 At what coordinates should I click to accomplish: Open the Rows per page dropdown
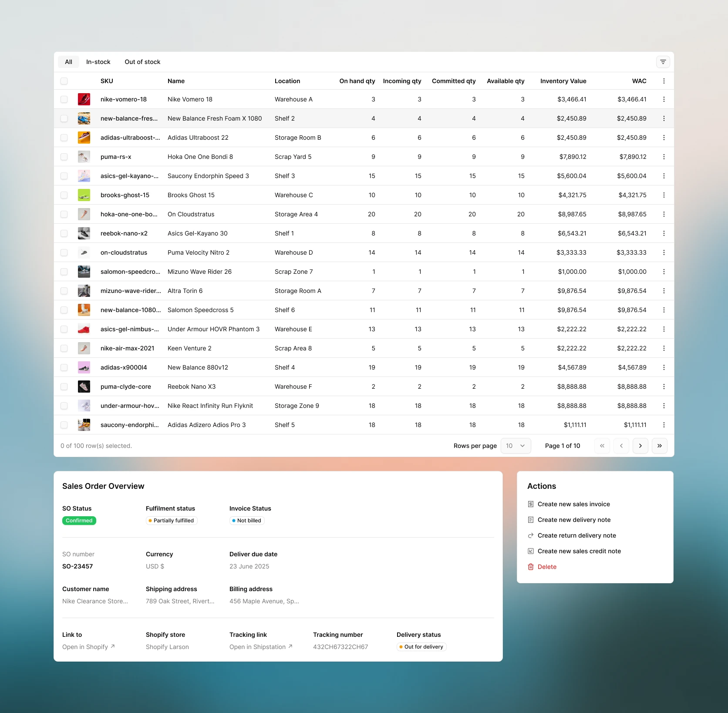516,446
